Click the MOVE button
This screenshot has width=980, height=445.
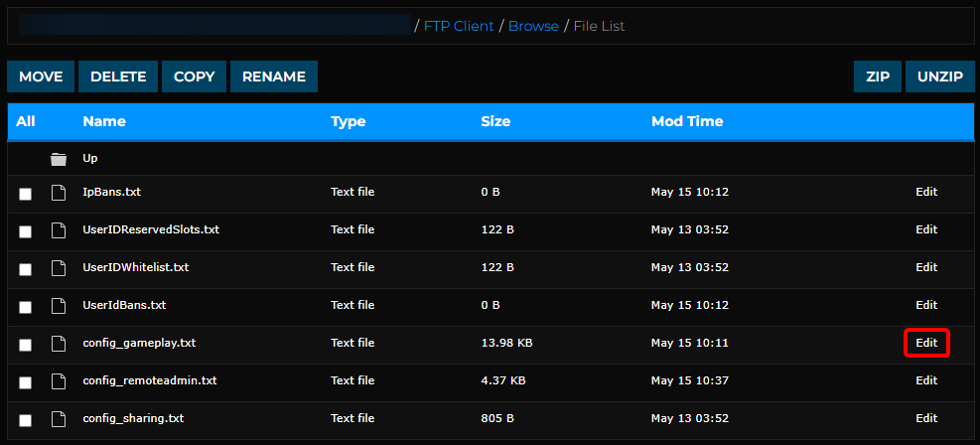coord(41,76)
